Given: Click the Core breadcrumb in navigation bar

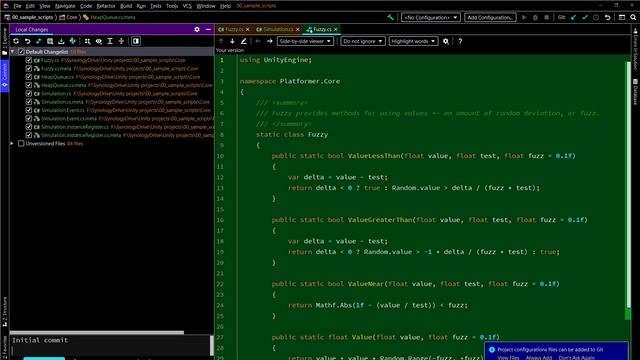Looking at the screenshot, I should click(x=69, y=17).
